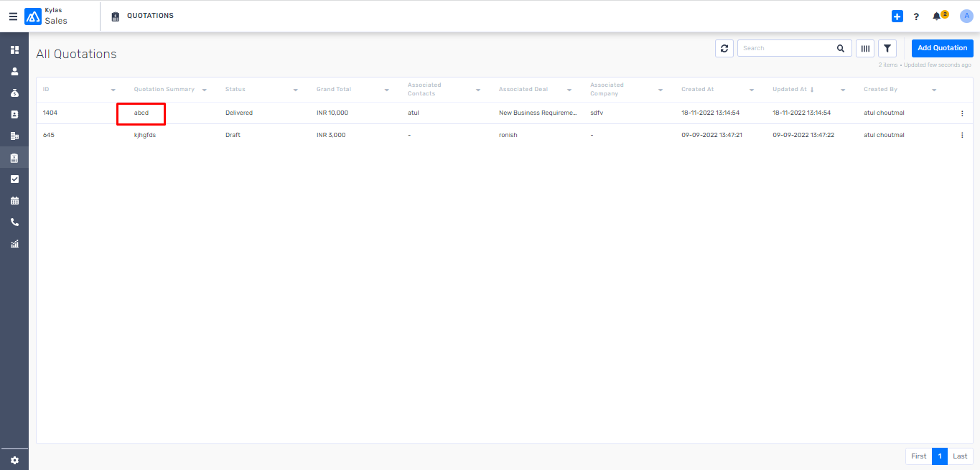Viewport: 980px width, 470px height.
Task: Expand the Associated Contacts column dropdown
Action: [478, 90]
